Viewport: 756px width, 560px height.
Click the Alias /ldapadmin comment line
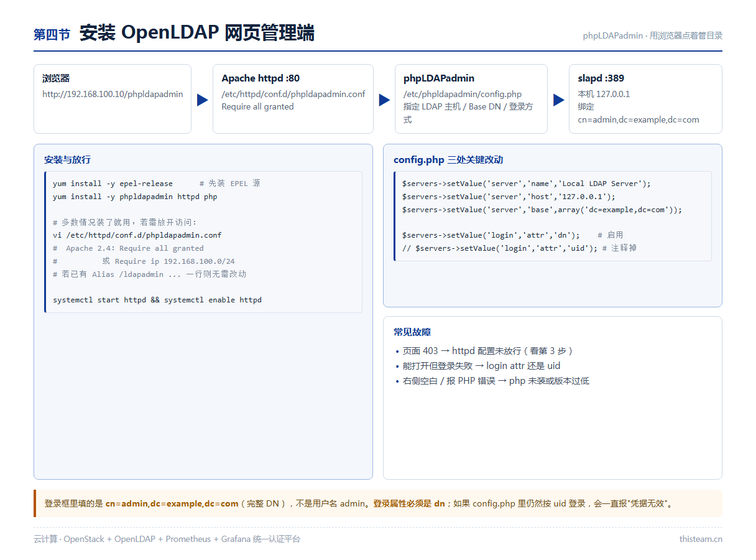[149, 274]
